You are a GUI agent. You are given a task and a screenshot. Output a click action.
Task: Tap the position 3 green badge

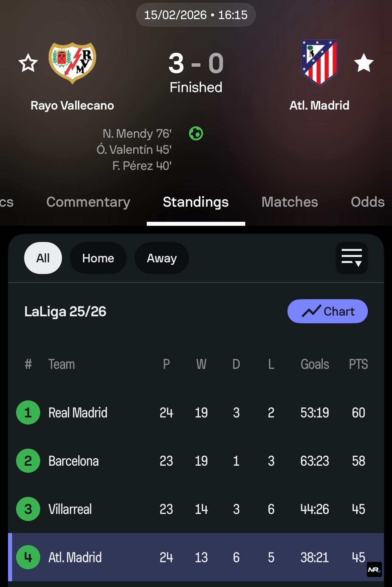(x=28, y=509)
